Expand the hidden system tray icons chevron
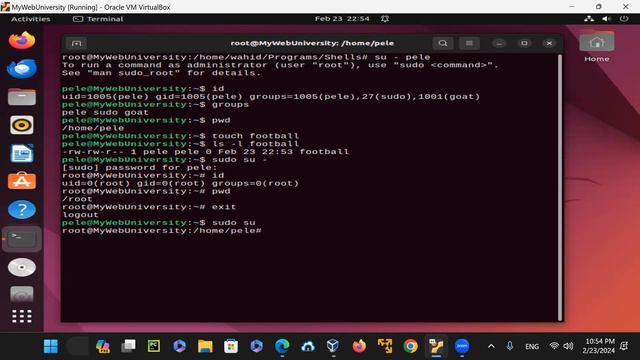640x360 pixels. tap(491, 347)
